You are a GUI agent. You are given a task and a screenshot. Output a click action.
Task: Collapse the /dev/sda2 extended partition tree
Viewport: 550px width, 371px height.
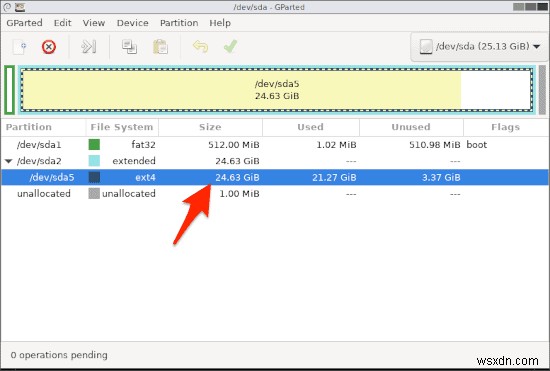tap(8, 161)
